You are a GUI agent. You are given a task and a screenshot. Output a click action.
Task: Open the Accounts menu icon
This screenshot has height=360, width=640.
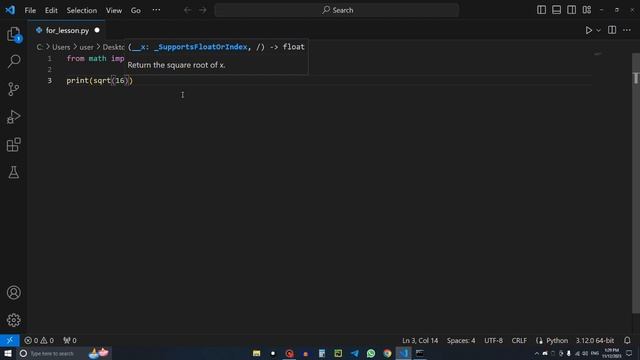tap(13, 293)
